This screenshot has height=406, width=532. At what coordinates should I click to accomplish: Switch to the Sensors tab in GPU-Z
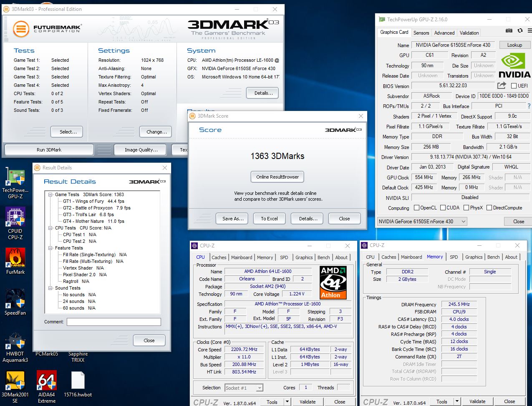421,33
